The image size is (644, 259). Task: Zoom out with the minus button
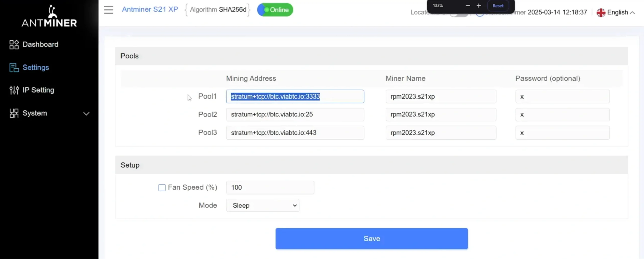468,6
